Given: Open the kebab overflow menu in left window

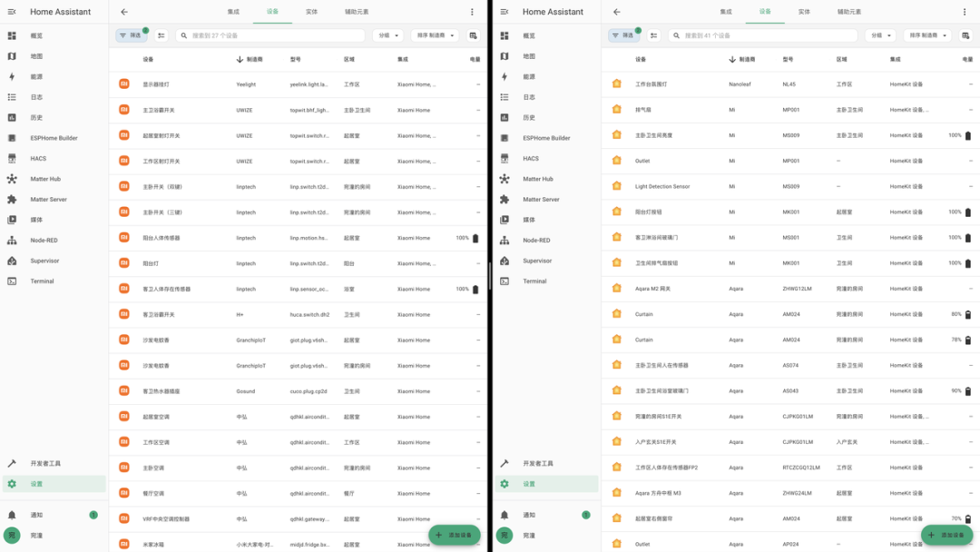Looking at the screenshot, I should [472, 12].
